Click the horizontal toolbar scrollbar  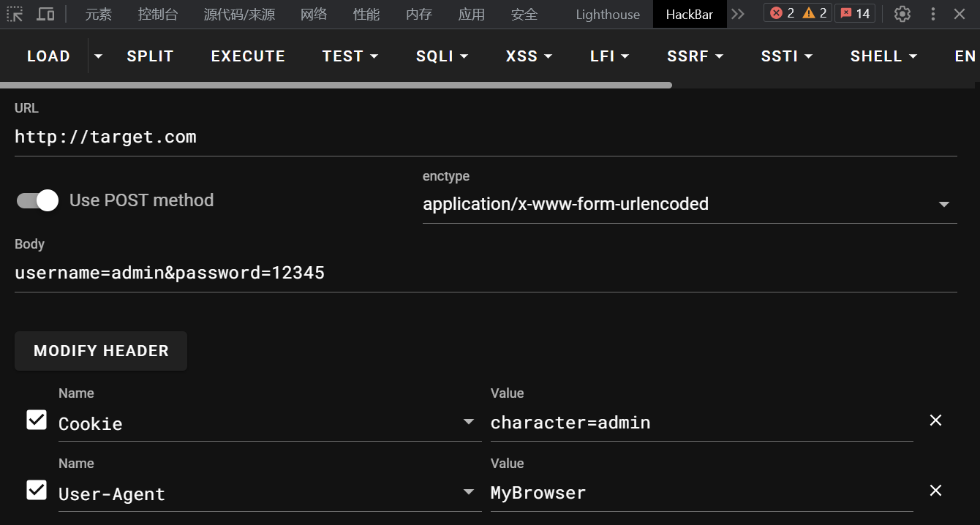[336, 85]
